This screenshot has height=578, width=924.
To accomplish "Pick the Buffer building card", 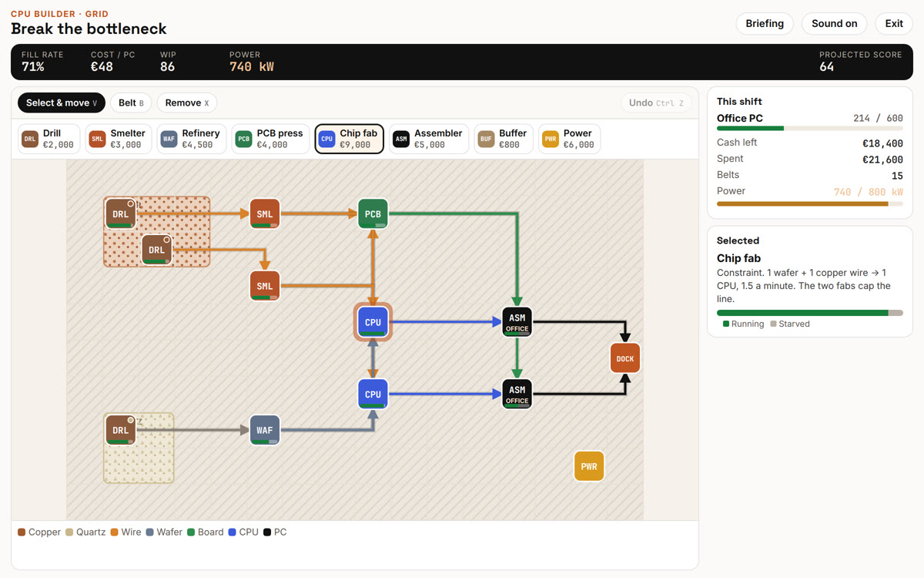I will coord(504,139).
